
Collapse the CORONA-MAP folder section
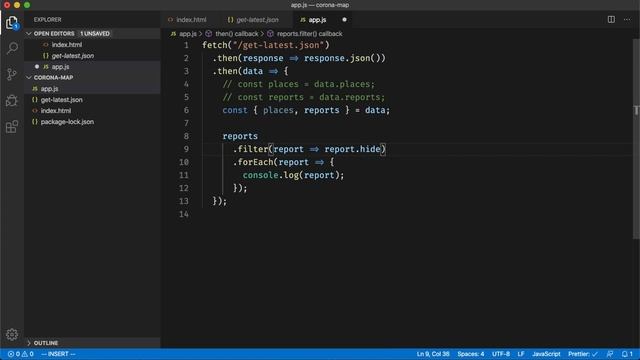point(29,78)
